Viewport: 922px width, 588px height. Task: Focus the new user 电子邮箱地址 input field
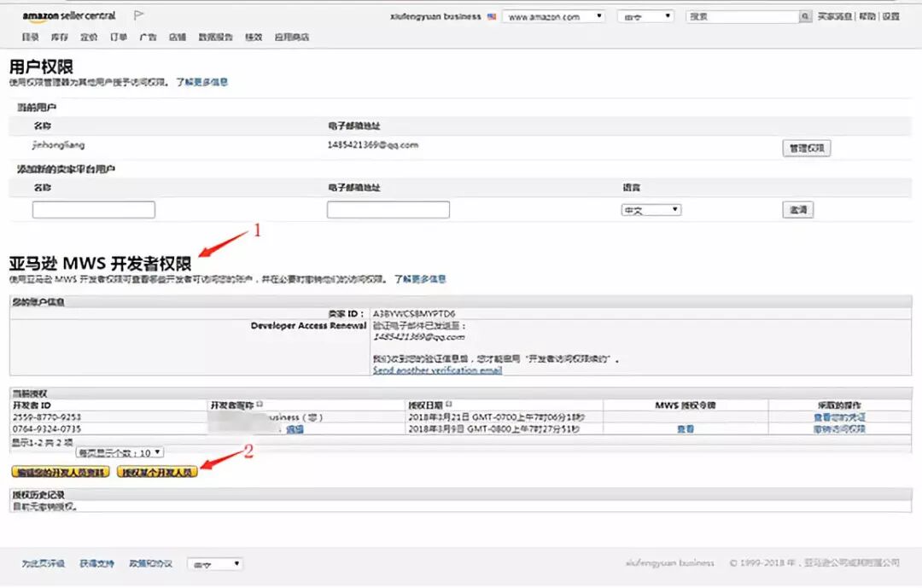[388, 210]
